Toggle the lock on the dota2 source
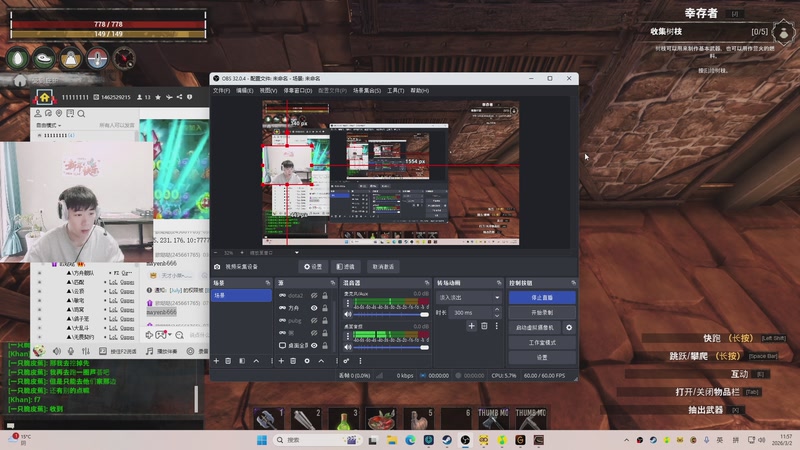The width and height of the screenshot is (800, 450). 325,295
